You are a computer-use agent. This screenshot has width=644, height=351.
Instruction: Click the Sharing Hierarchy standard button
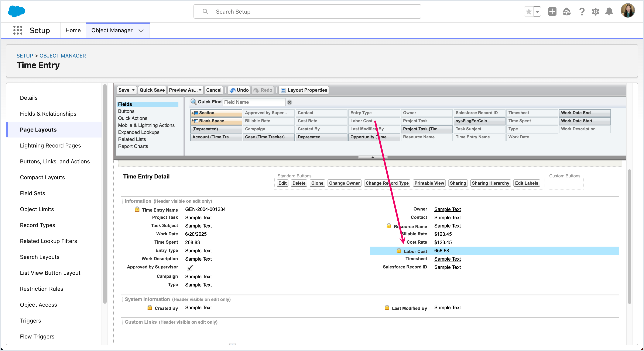(x=490, y=183)
